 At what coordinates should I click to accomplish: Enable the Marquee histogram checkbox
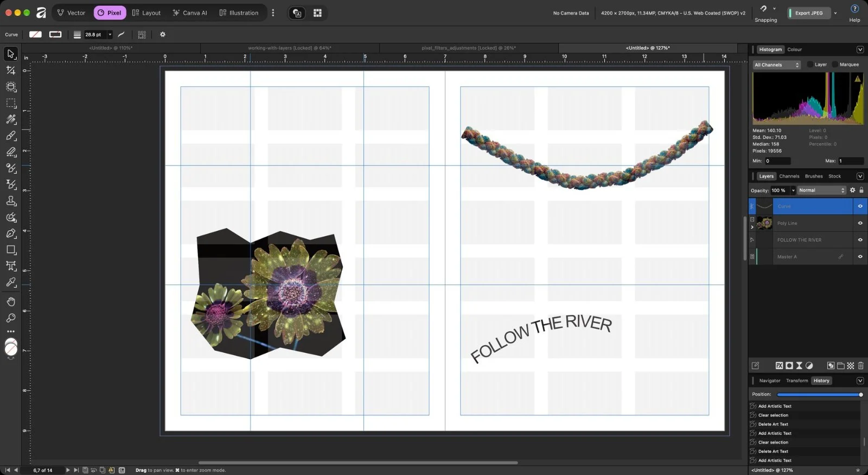point(835,65)
